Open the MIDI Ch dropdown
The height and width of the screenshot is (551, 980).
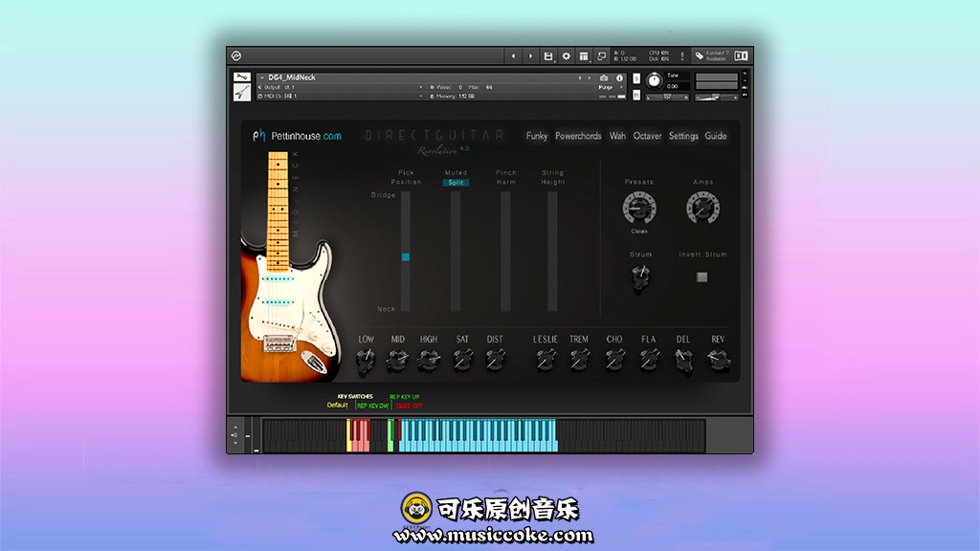pos(342,97)
